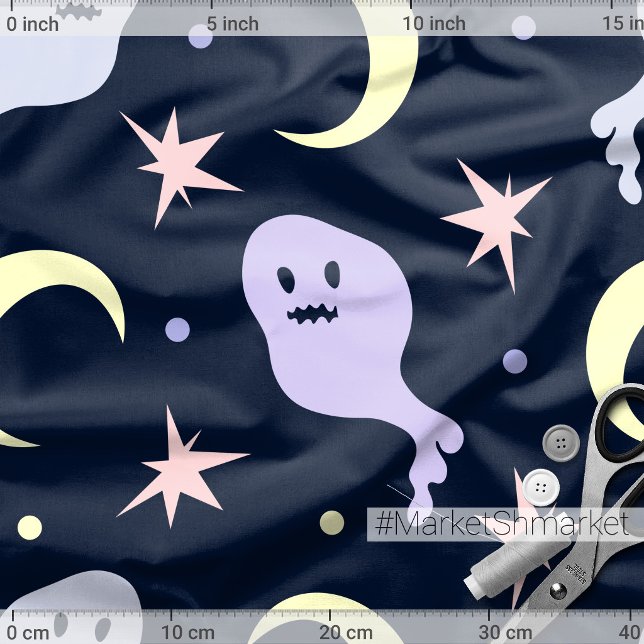Click the 30 cm ruler label

[506, 632]
